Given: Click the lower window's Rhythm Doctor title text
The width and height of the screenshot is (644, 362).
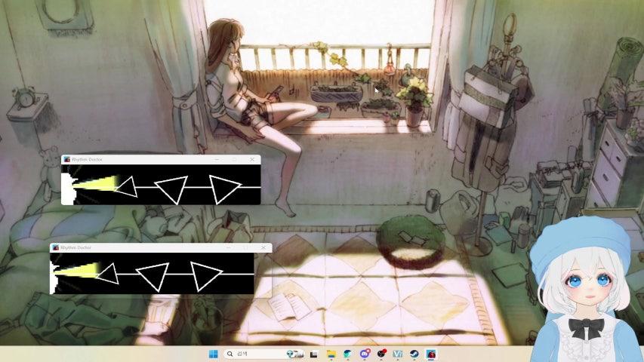Looking at the screenshot, I should click(x=75, y=247).
